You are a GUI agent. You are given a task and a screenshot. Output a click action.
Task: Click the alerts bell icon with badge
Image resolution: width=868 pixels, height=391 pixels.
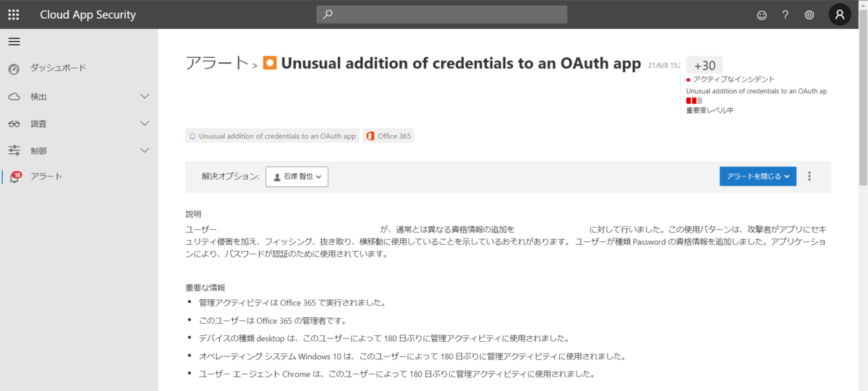[14, 176]
